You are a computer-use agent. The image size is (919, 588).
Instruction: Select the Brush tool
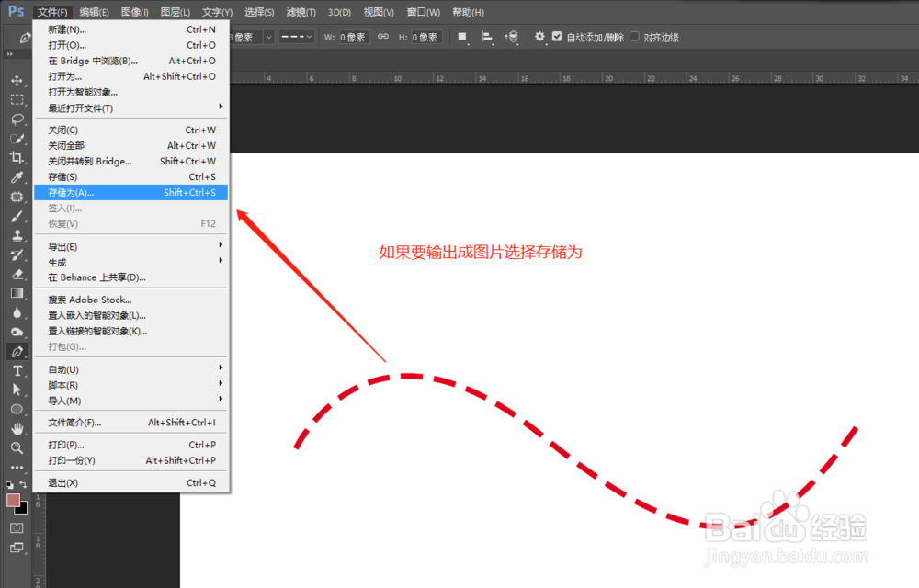point(17,216)
